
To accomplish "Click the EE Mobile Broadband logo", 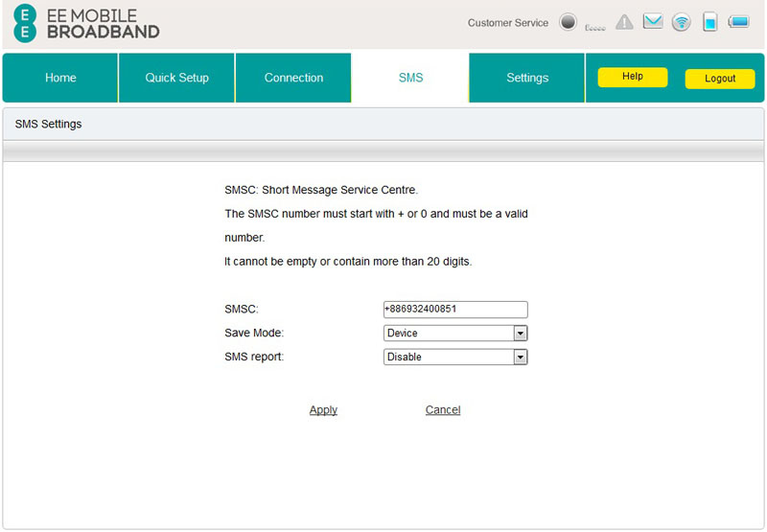I will point(86,23).
